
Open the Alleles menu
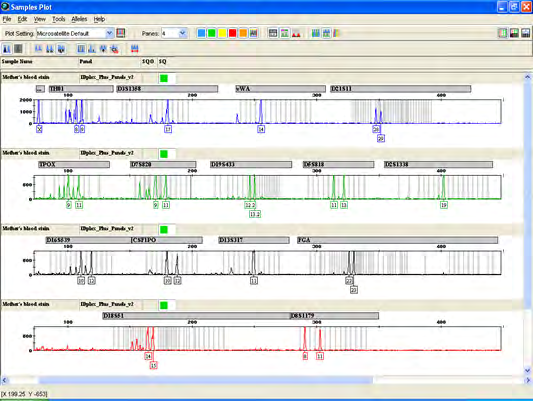point(79,19)
